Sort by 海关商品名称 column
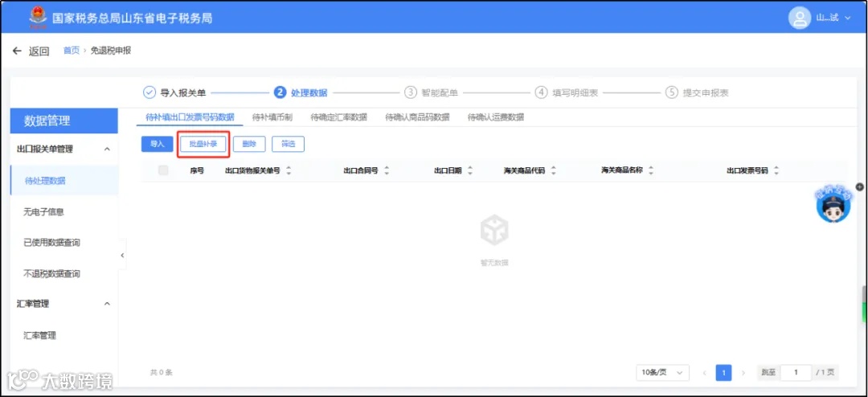The width and height of the screenshot is (868, 397). click(651, 170)
